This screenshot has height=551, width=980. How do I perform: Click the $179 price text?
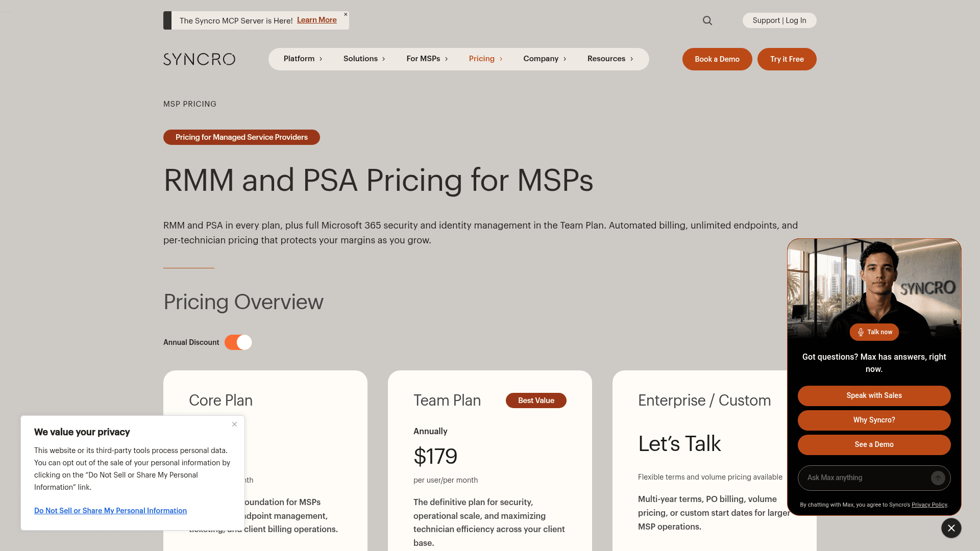(435, 456)
